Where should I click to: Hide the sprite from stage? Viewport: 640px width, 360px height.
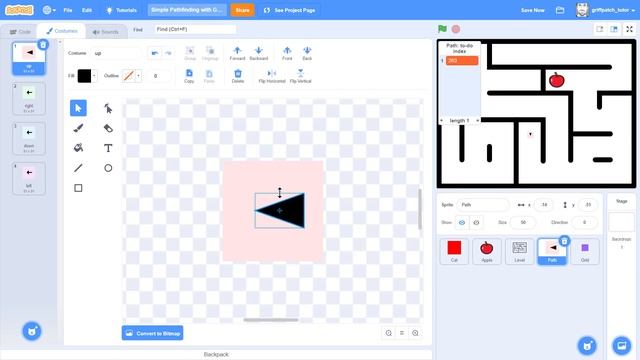point(476,222)
